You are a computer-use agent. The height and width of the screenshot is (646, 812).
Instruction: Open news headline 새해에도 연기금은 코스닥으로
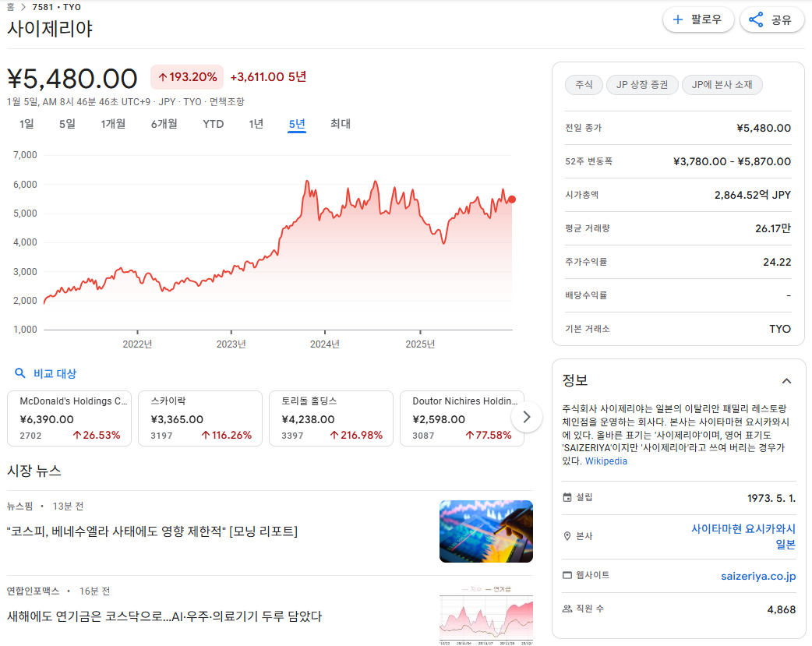(x=164, y=616)
